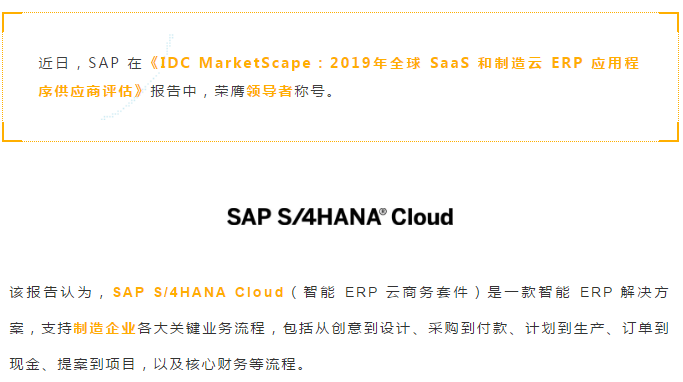Image resolution: width=683 pixels, height=382 pixels.
Task: Click the orange 'IDC MarketScape' report title
Action: (236, 63)
